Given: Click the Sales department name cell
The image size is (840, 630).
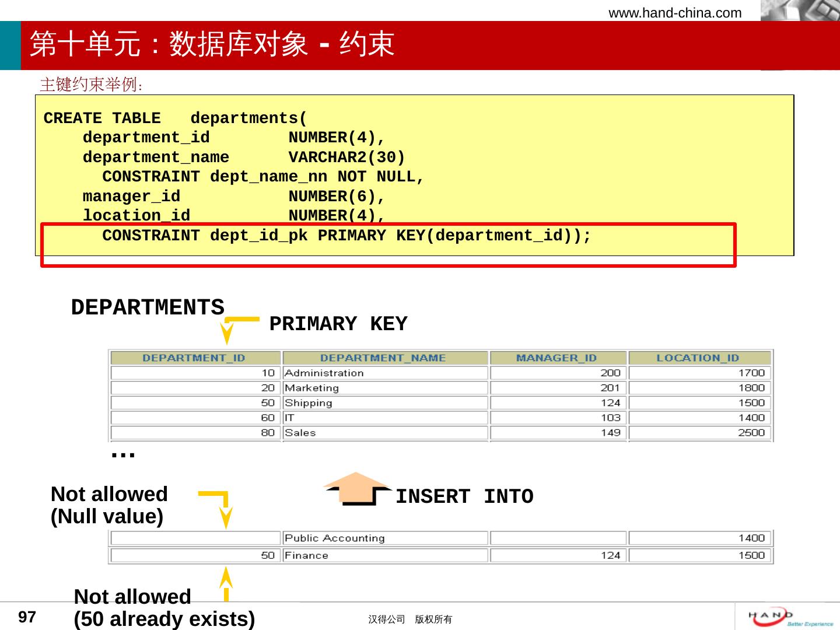Looking at the screenshot, I should pyautogui.click(x=385, y=433).
